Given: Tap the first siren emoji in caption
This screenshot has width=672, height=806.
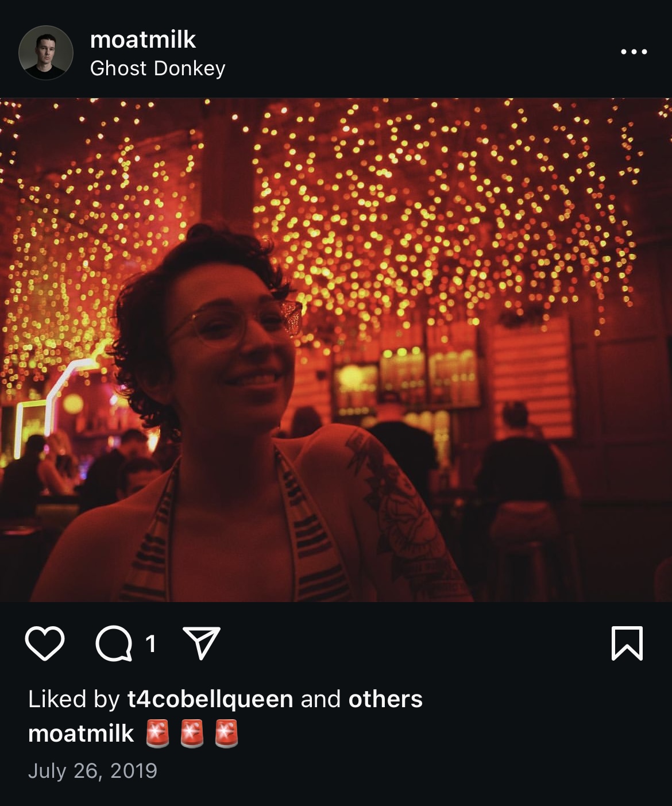Looking at the screenshot, I should 157,734.
